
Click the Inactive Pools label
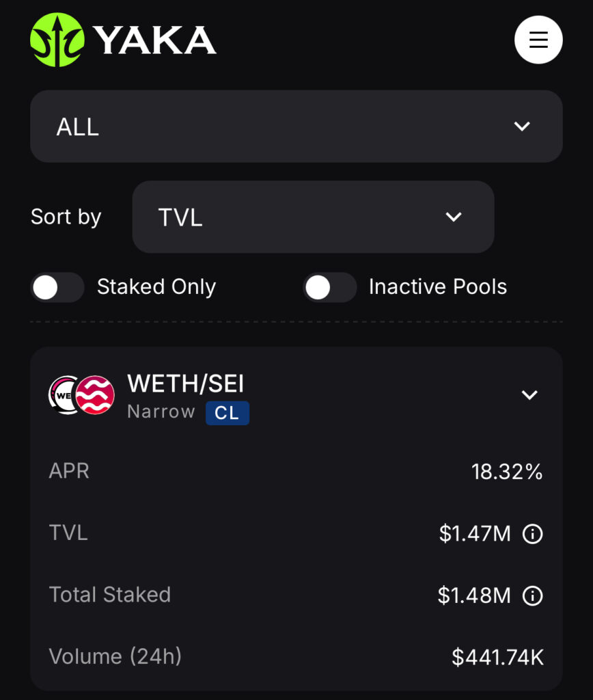click(438, 286)
